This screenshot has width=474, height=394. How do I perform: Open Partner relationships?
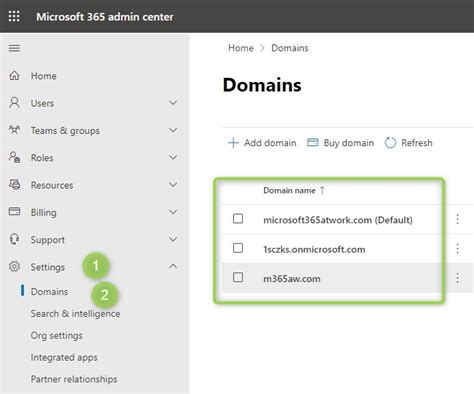[x=74, y=379]
